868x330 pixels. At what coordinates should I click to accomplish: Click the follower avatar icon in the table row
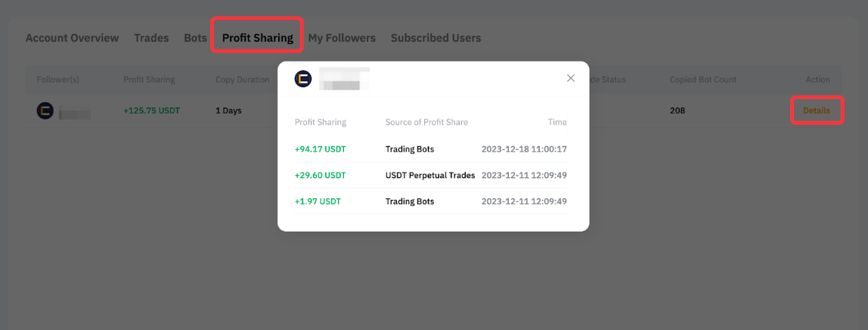(45, 111)
